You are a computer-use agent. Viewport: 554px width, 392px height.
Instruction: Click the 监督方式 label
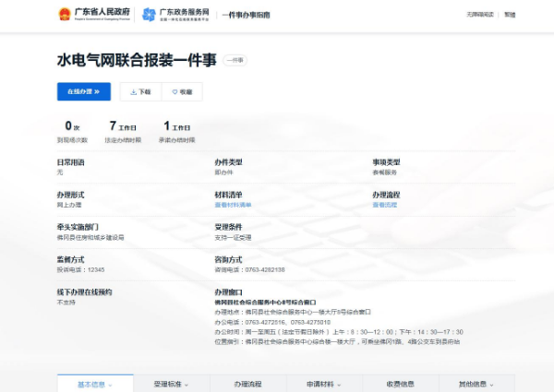71,260
